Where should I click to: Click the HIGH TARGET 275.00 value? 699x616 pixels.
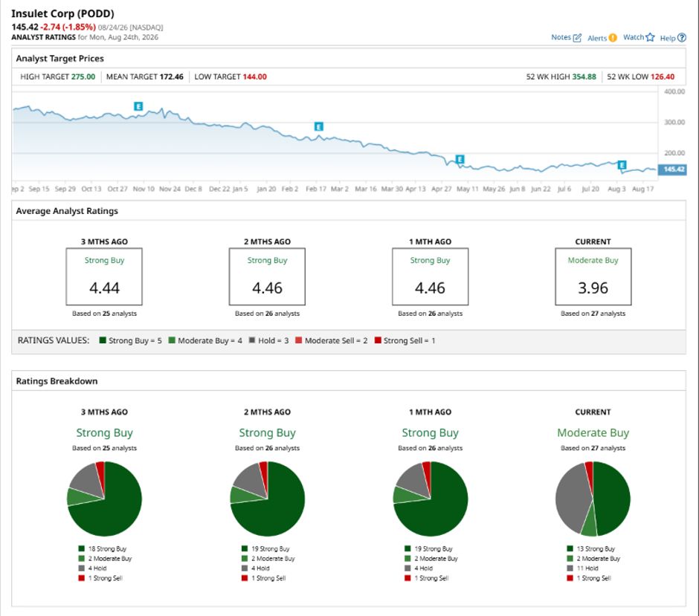click(x=83, y=77)
